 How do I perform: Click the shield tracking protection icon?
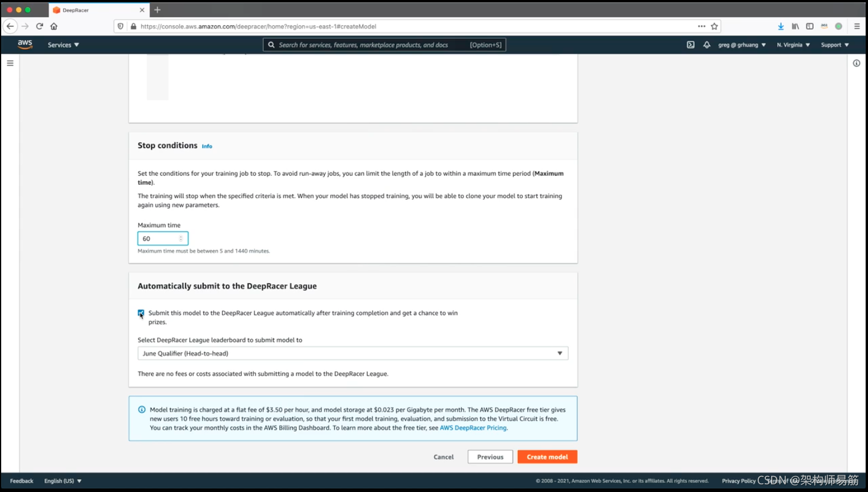click(120, 26)
